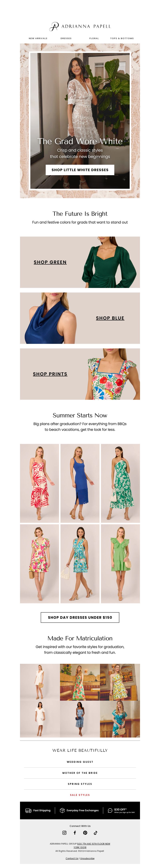
Task: Follow the Shop Blue link
Action: pos(110,318)
